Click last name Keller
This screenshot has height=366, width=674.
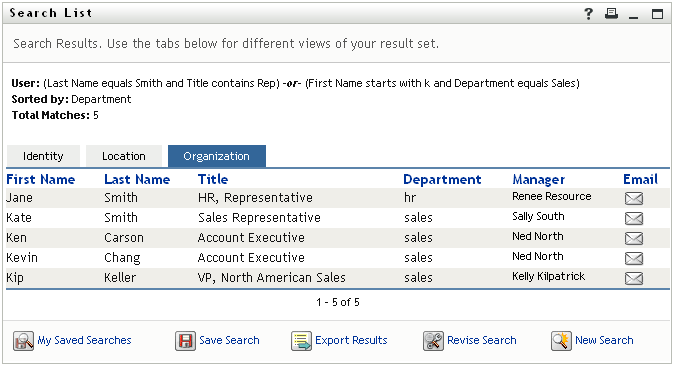pyautogui.click(x=120, y=278)
